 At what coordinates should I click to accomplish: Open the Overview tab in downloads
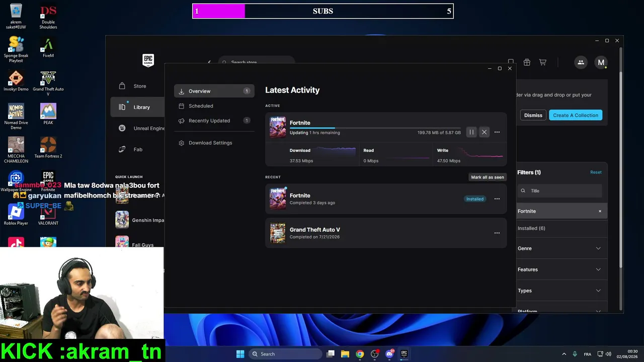214,91
